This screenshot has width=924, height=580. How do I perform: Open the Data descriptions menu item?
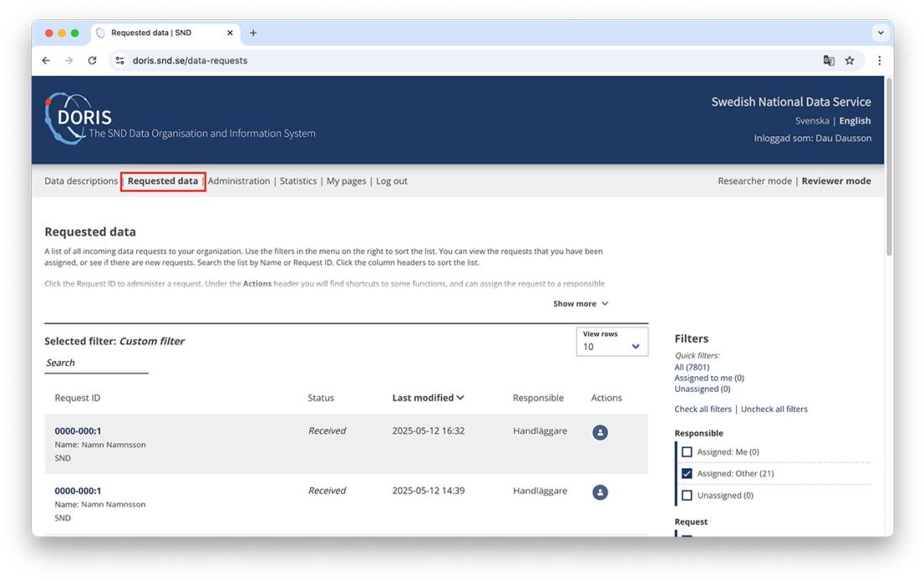tap(81, 180)
